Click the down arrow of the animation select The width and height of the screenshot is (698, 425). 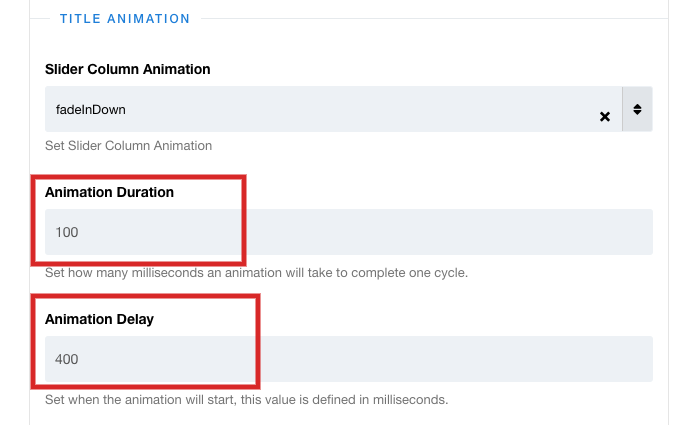pos(637,113)
